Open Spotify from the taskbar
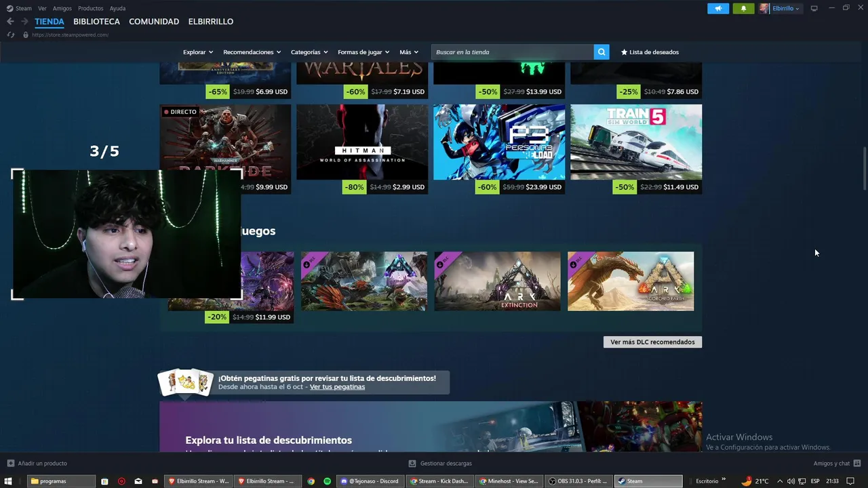Viewport: 868px width, 488px height. (x=327, y=481)
